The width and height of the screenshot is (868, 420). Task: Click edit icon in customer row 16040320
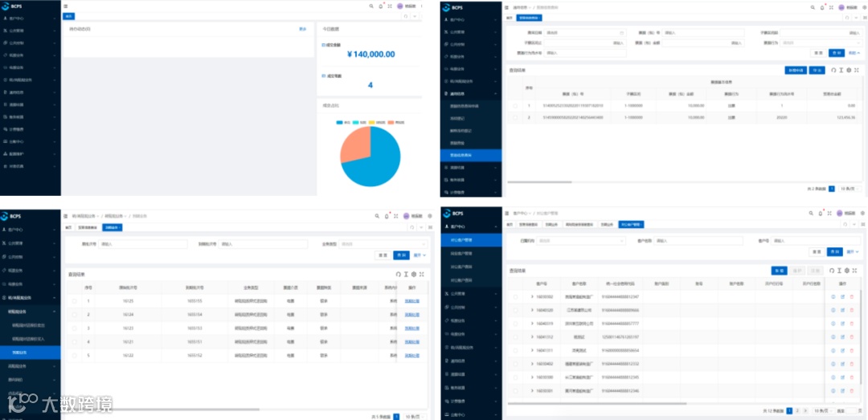tap(842, 310)
